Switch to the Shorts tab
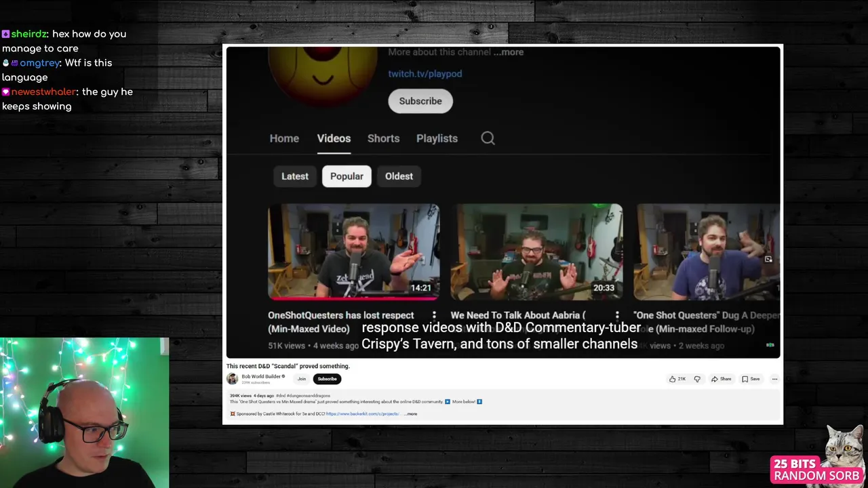 [383, 138]
